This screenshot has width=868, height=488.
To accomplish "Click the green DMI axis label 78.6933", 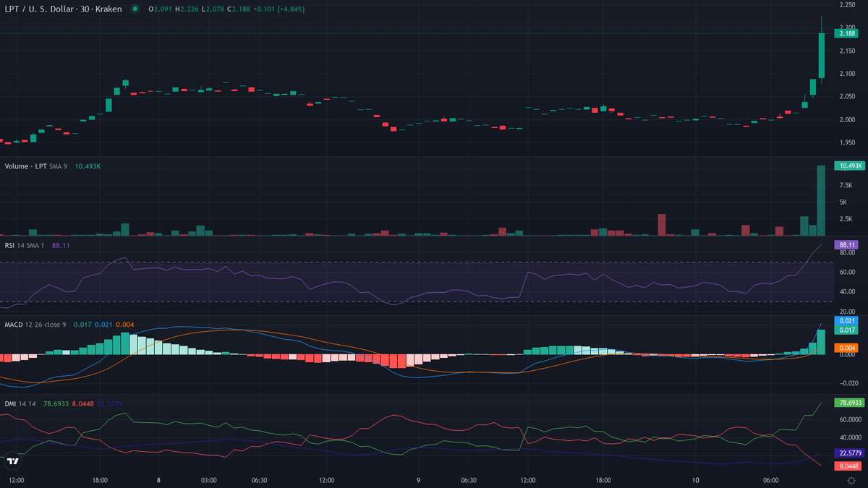I will pos(849,401).
